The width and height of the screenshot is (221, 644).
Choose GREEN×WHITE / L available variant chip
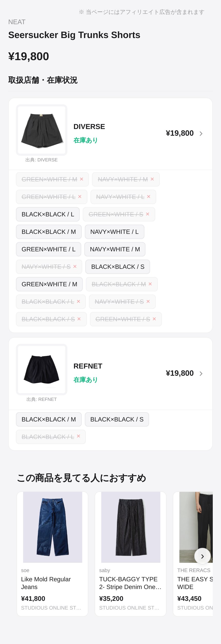coord(49,249)
